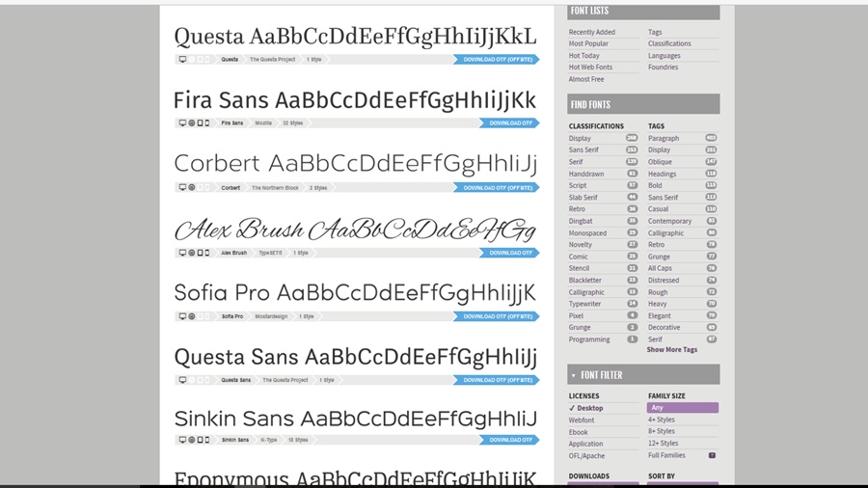Open The Northern Block foundry link

pos(275,187)
